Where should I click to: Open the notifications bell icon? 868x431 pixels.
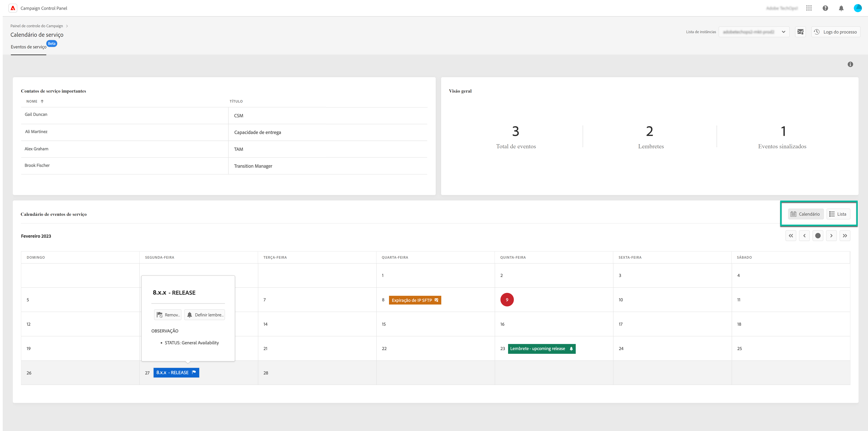point(841,8)
